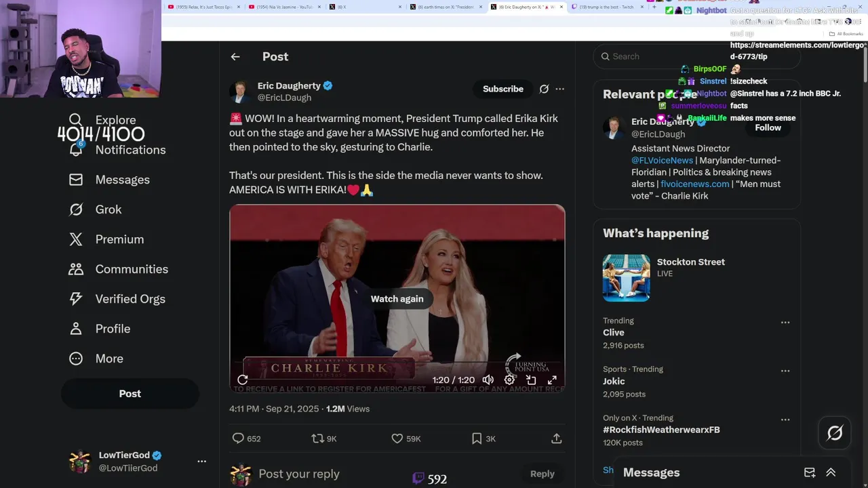Open the More menu in sidebar

[96, 359]
